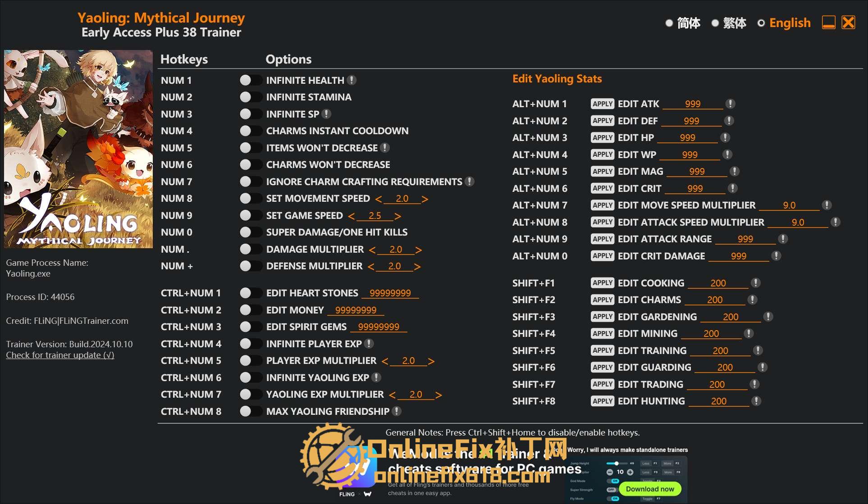The image size is (868, 504).
Task: Click the info icon next to Edit WP
Action: pos(727,154)
